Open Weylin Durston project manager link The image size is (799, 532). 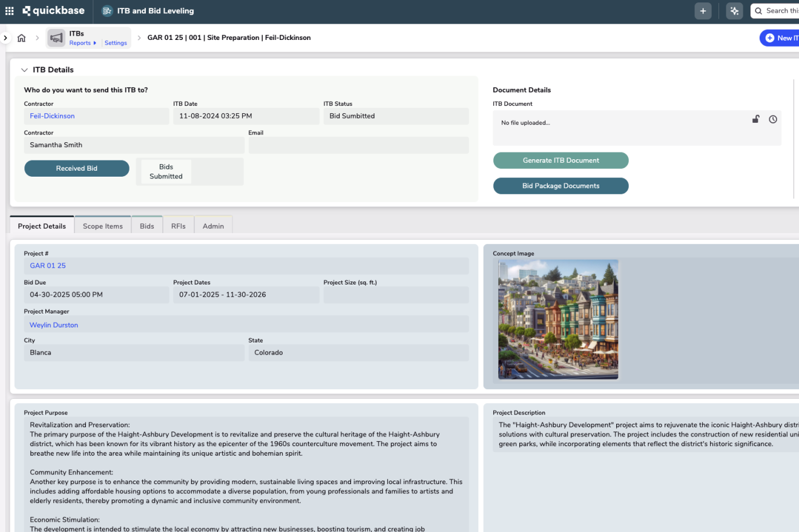[54, 325]
